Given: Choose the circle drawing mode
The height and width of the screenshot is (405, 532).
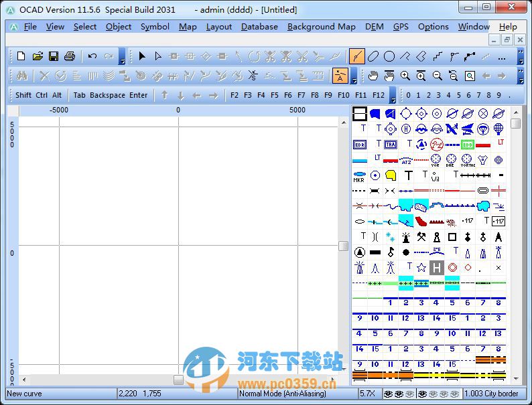Looking at the screenshot, I should tap(389, 56).
